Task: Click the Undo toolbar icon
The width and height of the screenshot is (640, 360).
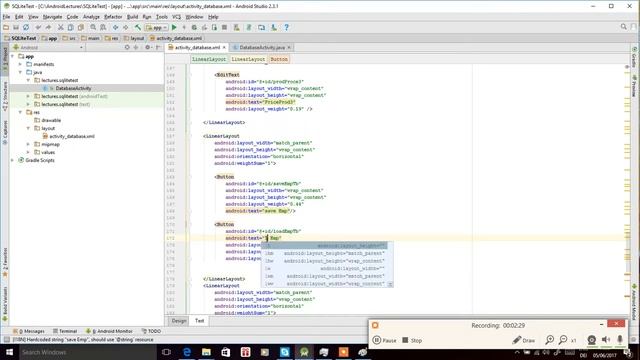Action: pos(38,27)
